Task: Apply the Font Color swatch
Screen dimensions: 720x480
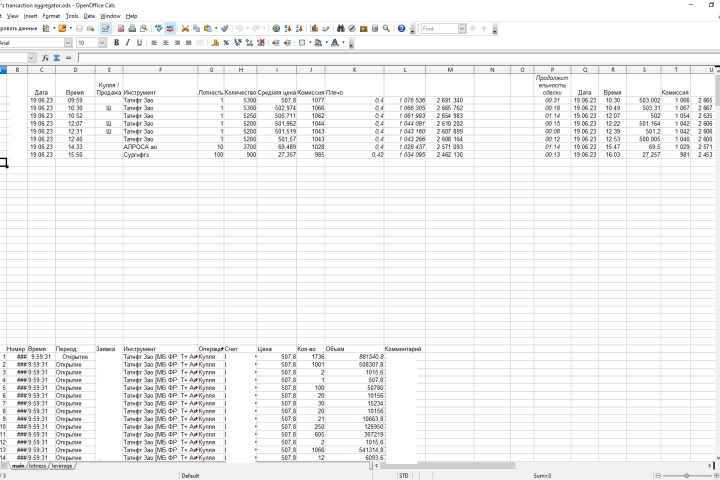Action: [x=335, y=43]
